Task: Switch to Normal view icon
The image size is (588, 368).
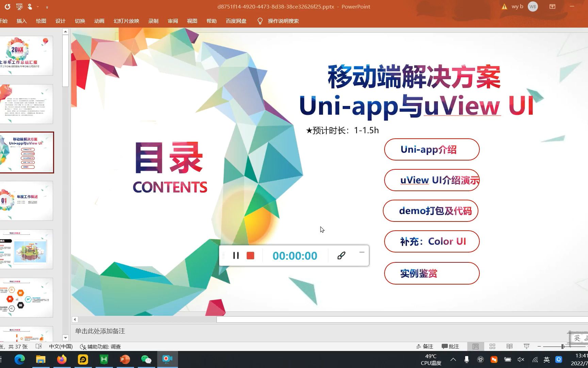Action: pyautogui.click(x=475, y=347)
